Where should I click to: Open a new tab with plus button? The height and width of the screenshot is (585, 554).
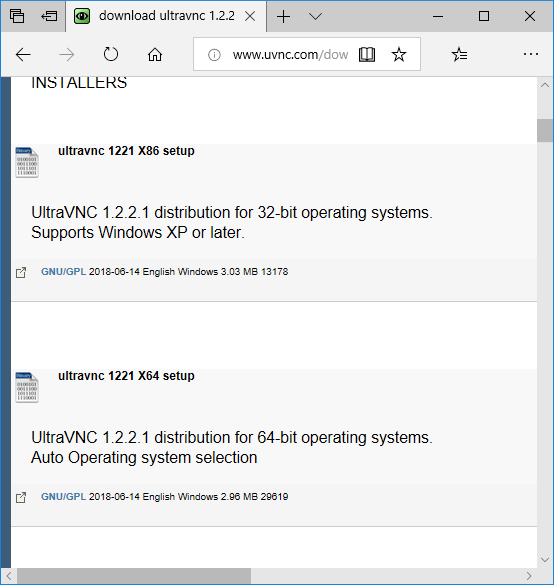pos(284,16)
